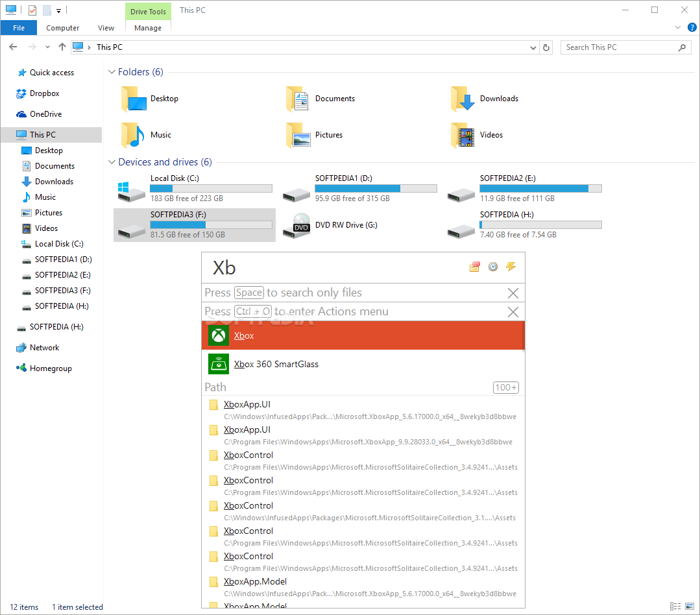Open the File menu tab
Viewport: 700px width, 615px height.
[x=19, y=28]
